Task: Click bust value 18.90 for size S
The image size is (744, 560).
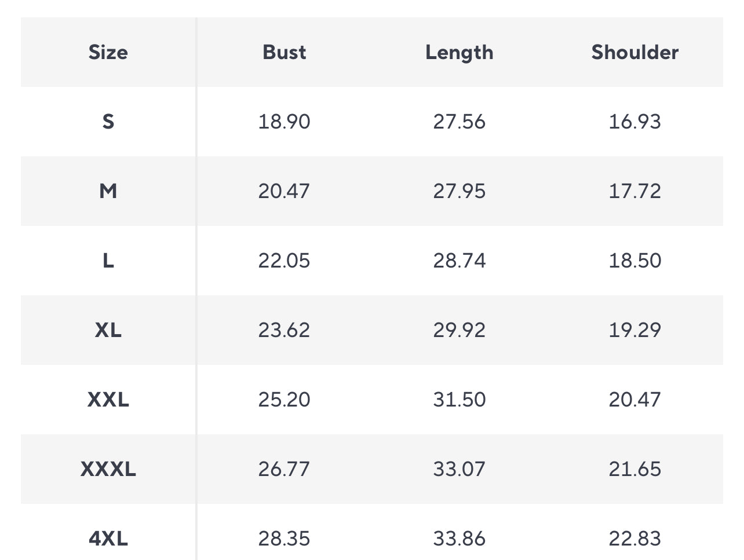Action: pos(284,122)
